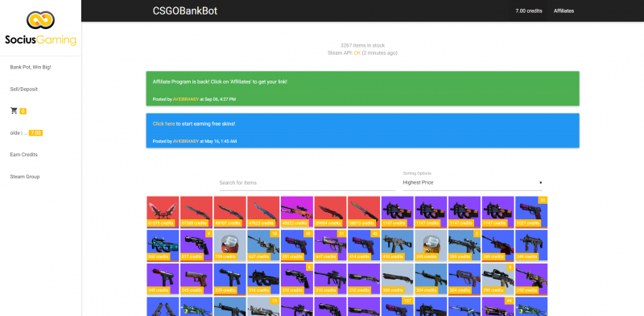Visit the Steam Group link

tap(25, 177)
